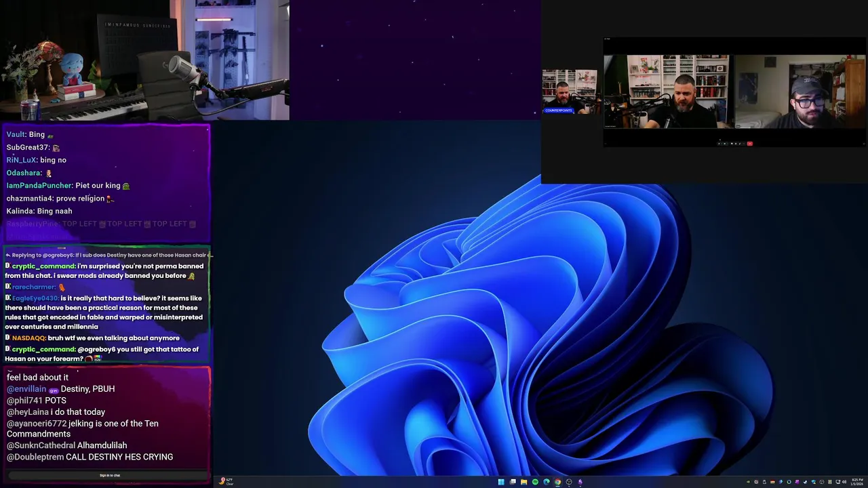This screenshot has height=488, width=868.
Task: Click the 'CALL DESTINY HES CRYING' message
Action: tap(119, 457)
